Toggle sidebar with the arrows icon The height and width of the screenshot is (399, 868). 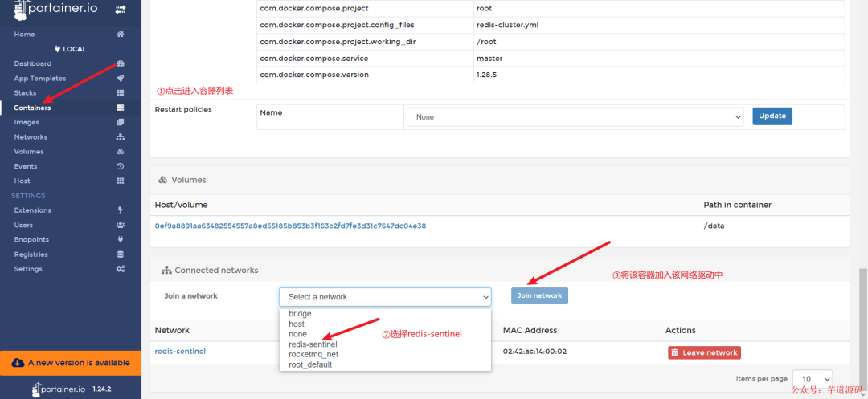(120, 10)
